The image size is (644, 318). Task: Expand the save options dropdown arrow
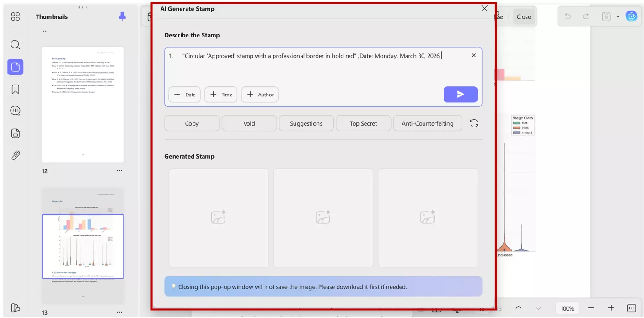point(617,16)
